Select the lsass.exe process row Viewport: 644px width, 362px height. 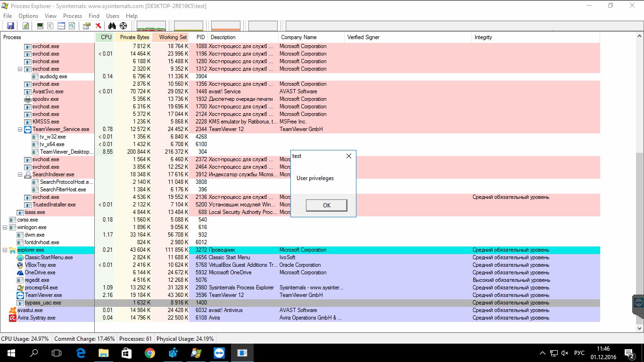(300, 212)
